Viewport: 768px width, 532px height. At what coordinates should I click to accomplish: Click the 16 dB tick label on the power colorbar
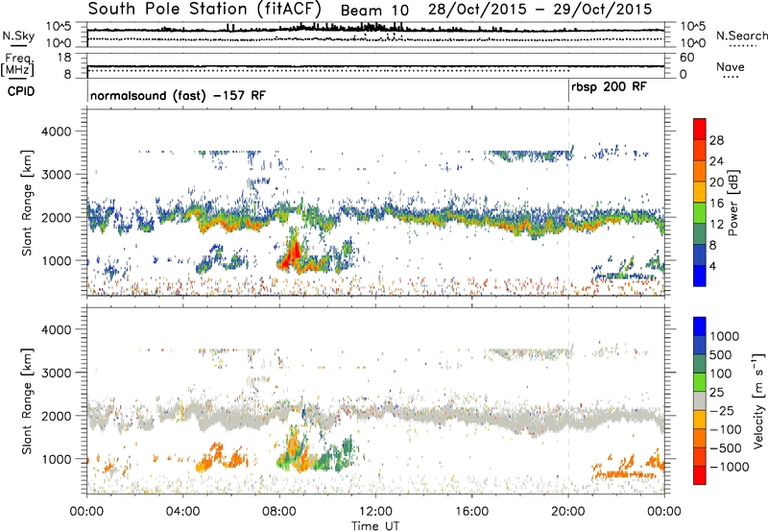click(x=716, y=204)
